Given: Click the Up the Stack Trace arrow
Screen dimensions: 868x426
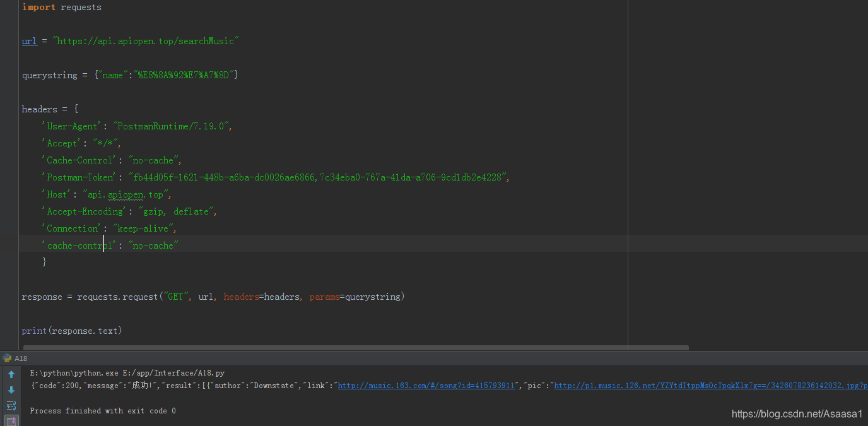Looking at the screenshot, I should [11, 375].
